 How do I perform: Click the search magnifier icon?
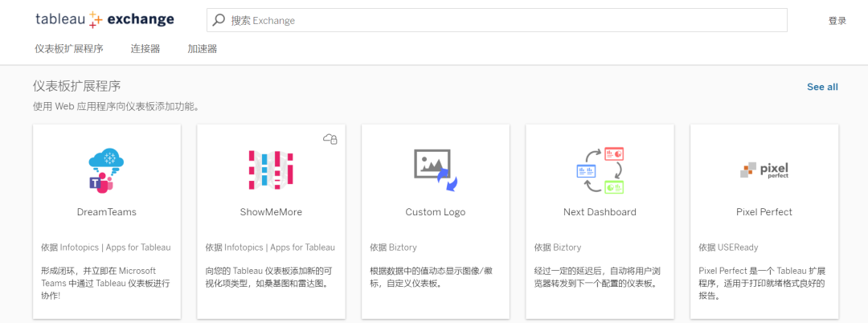coord(219,20)
